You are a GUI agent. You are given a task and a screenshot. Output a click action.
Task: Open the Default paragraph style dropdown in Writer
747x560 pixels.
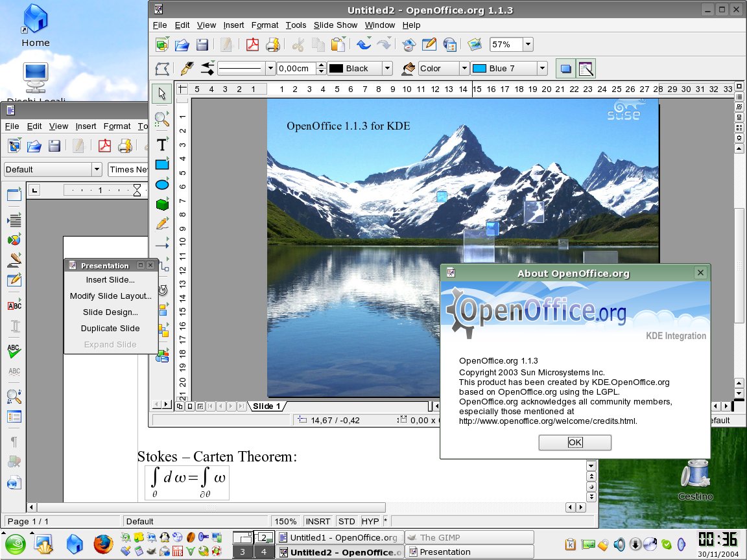click(97, 169)
